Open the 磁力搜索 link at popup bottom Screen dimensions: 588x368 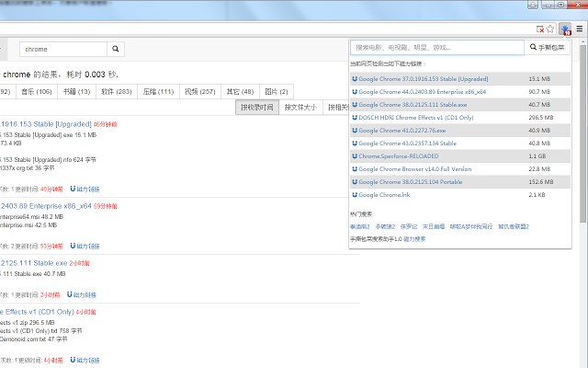point(414,239)
